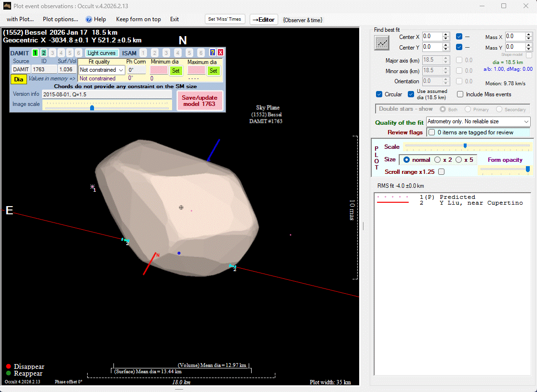The image size is (537, 392).
Task: Select x 2 plot size option
Action: coord(438,160)
